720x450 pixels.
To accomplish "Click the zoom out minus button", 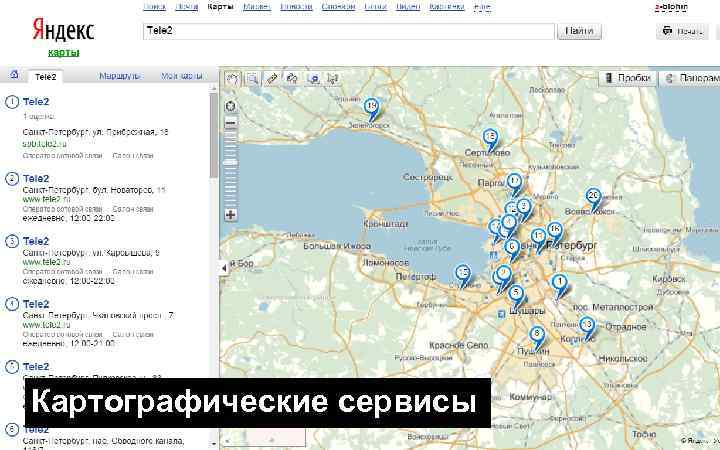I will click(x=231, y=123).
